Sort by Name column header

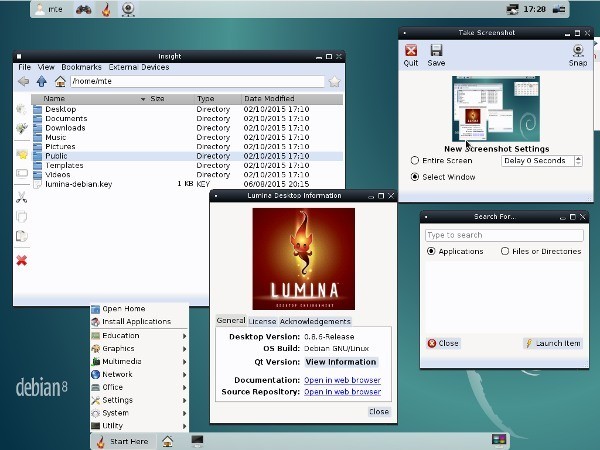89,99
